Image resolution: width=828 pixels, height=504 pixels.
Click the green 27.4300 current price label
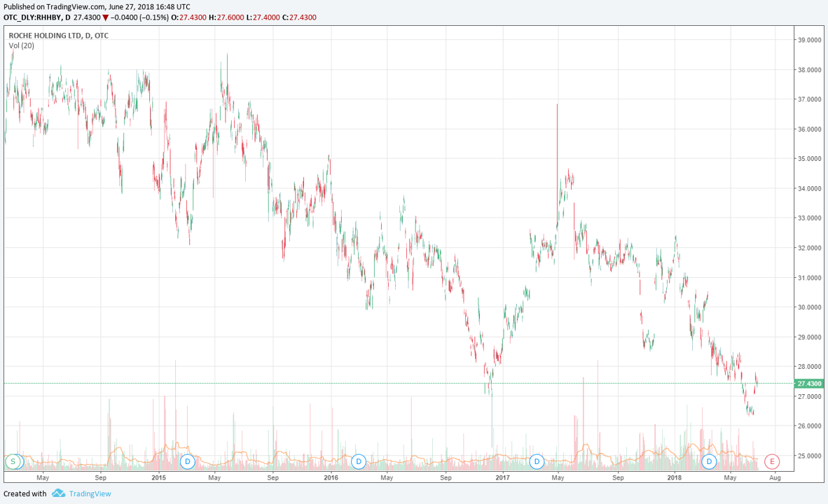click(x=810, y=384)
